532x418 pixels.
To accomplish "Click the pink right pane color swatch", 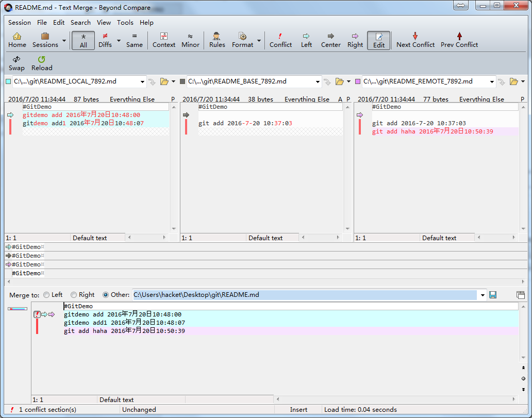I will pyautogui.click(x=358, y=81).
